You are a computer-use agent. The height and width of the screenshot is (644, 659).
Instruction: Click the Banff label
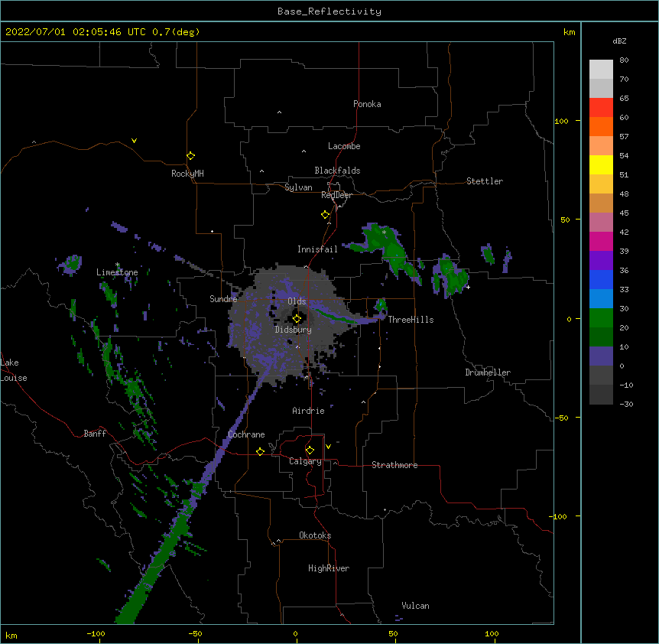[x=95, y=434]
